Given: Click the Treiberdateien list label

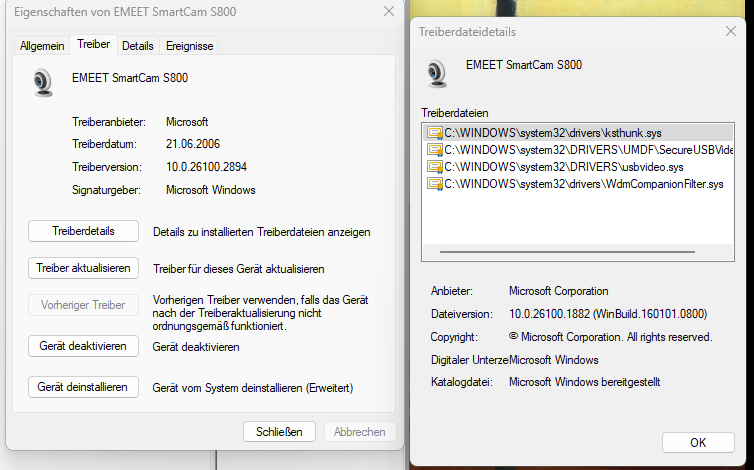Looking at the screenshot, I should [x=454, y=113].
